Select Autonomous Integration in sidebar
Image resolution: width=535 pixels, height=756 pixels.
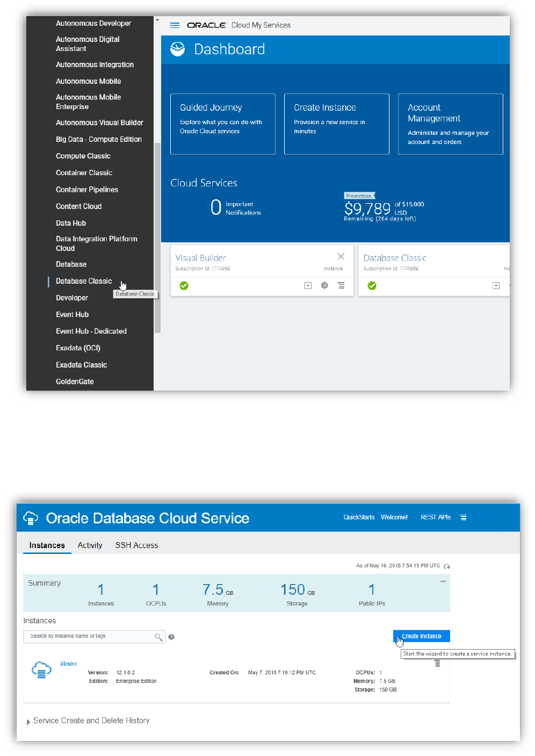pyautogui.click(x=95, y=64)
